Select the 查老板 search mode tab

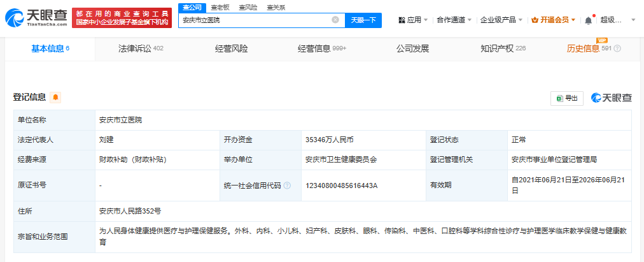coord(220,8)
